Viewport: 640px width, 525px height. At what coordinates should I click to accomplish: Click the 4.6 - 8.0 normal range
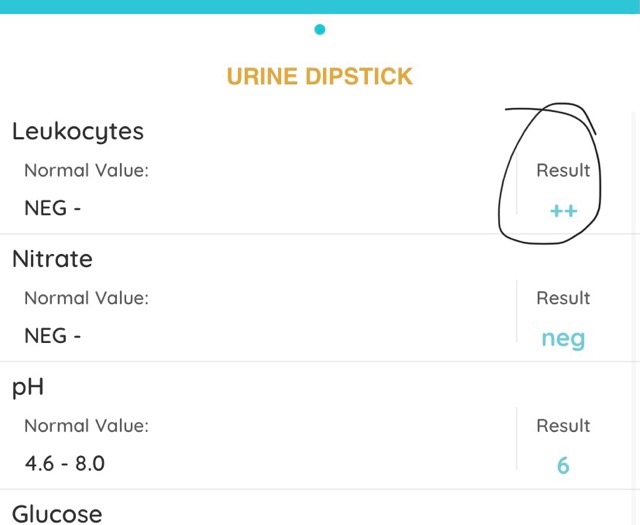[x=64, y=463]
